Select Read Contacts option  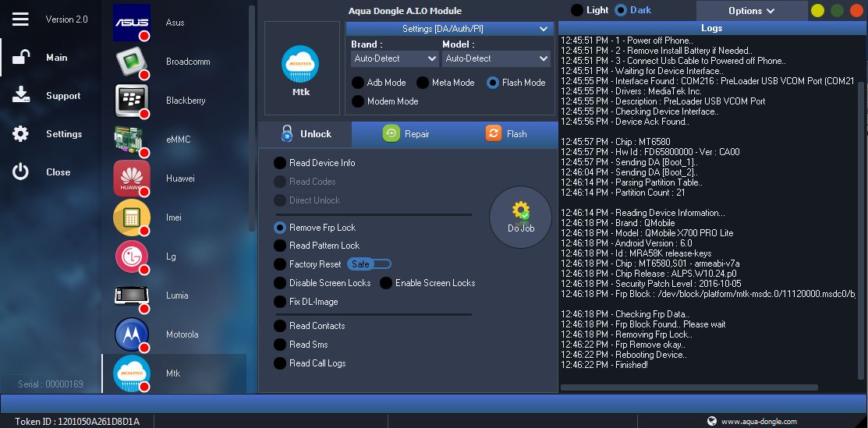[x=280, y=326]
